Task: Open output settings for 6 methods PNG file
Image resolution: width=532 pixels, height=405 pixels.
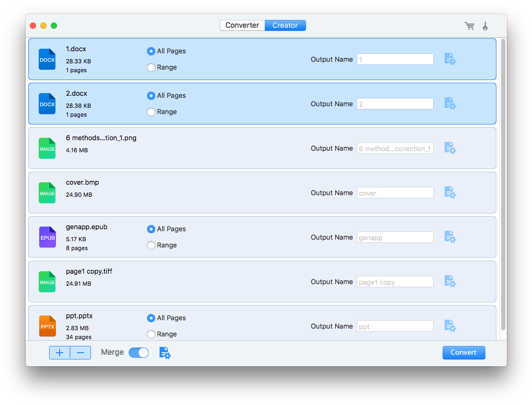Action: tap(450, 148)
